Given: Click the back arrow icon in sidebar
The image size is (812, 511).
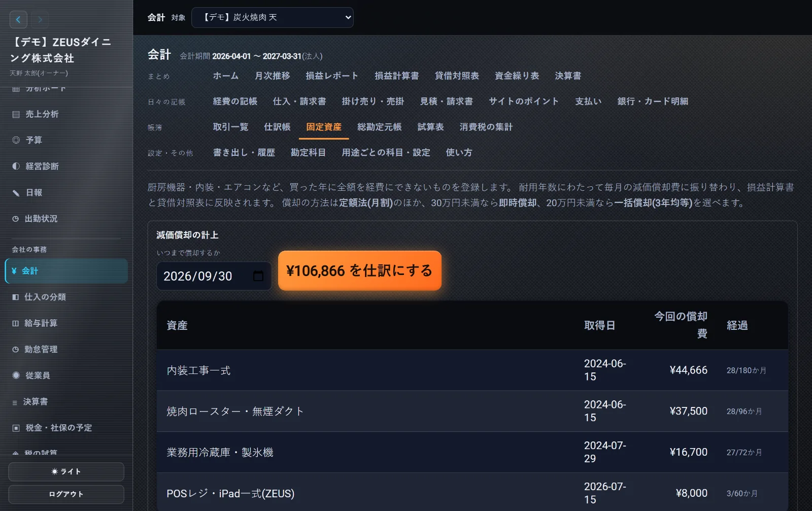Looking at the screenshot, I should click(x=18, y=19).
